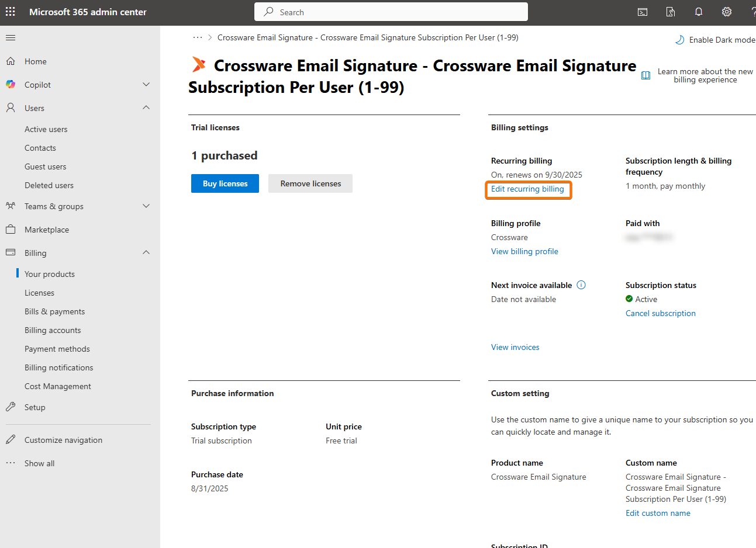This screenshot has height=548, width=756.
Task: Collapse the Billing section chevron
Action: click(146, 253)
